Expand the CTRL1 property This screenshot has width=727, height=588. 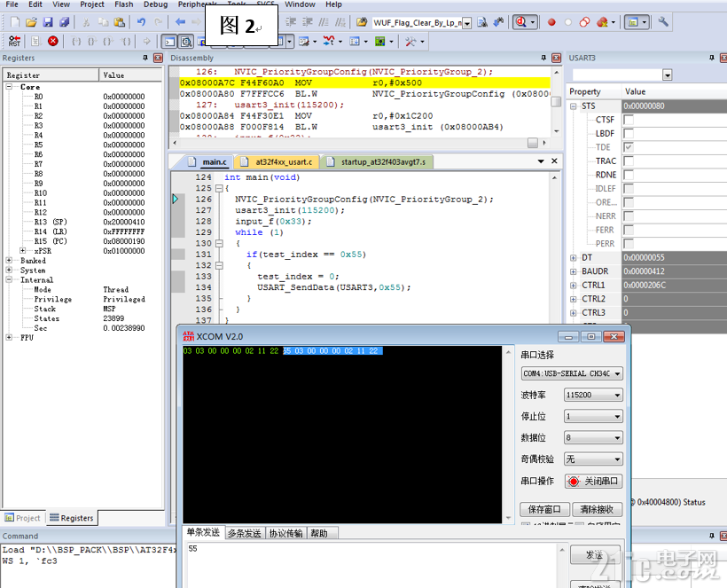pyautogui.click(x=573, y=286)
